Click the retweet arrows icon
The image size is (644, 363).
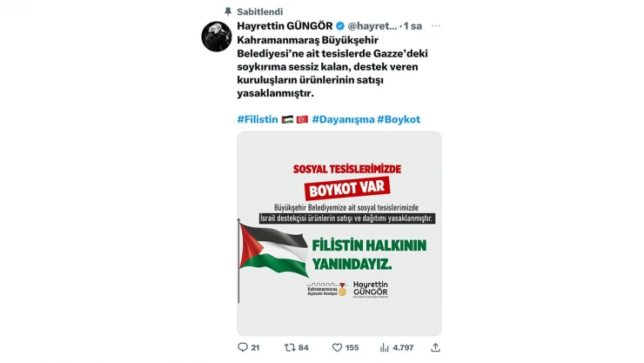(x=290, y=347)
